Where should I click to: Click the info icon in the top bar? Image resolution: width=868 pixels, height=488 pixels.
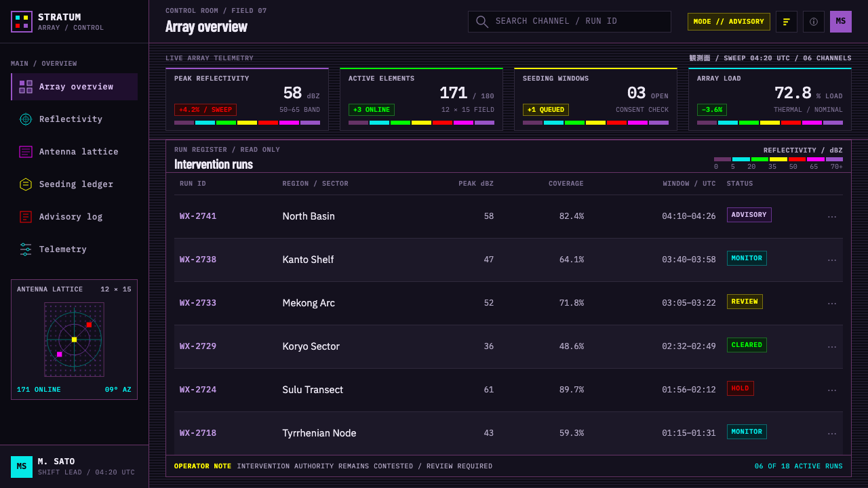814,22
